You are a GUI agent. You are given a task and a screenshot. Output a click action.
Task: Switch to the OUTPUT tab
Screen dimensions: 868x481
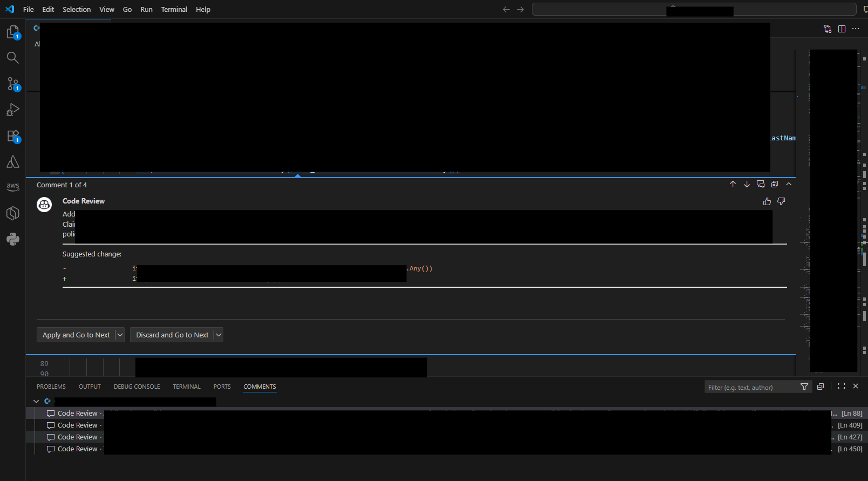pyautogui.click(x=90, y=387)
